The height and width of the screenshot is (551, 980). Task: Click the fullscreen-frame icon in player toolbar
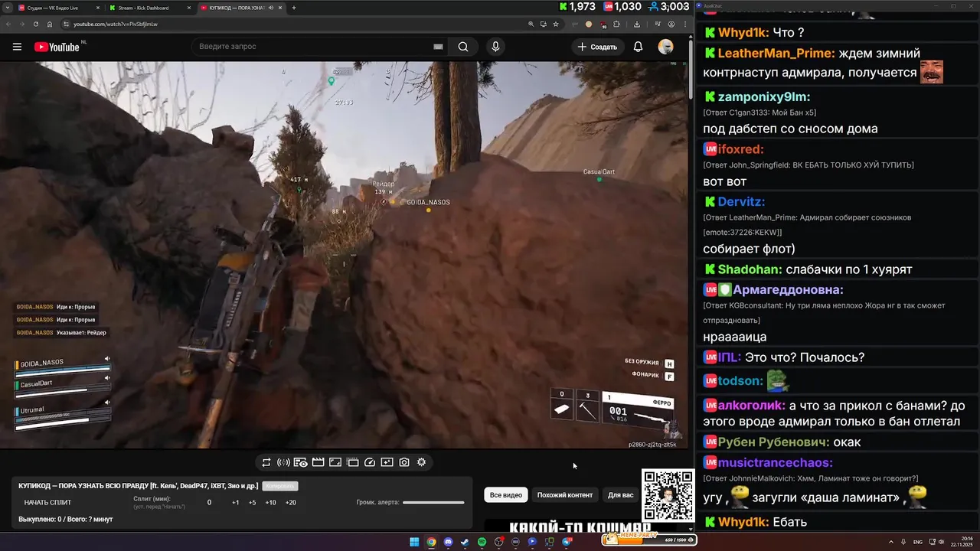click(335, 462)
